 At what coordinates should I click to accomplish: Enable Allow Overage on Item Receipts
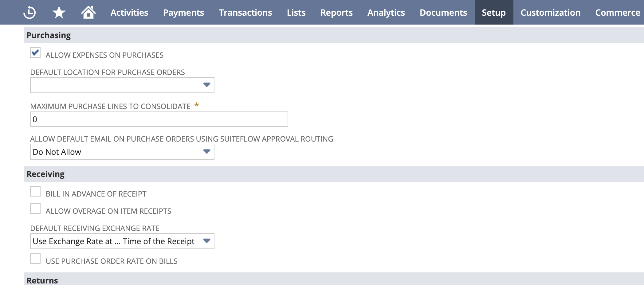coord(35,209)
